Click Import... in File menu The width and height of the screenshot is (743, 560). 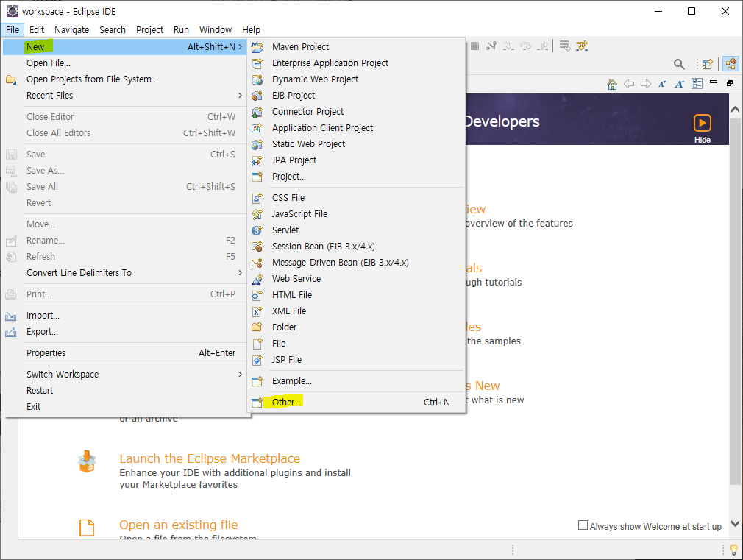pyautogui.click(x=126, y=316)
